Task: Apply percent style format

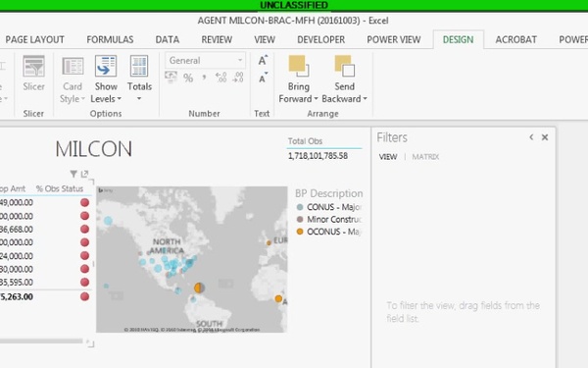Action: 188,78
